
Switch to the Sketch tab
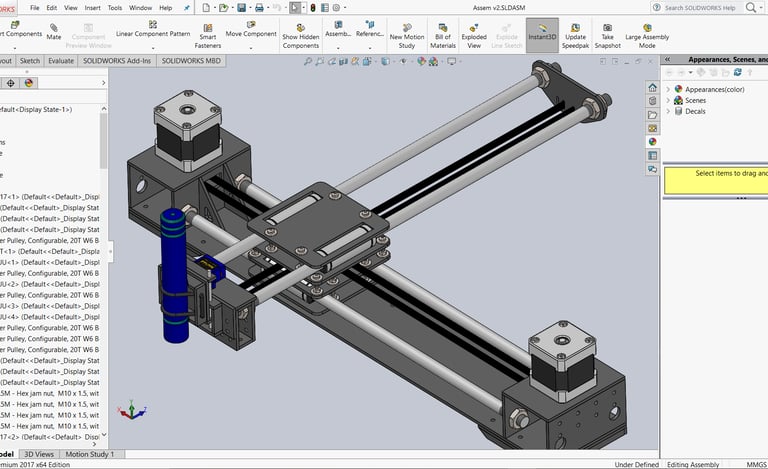click(x=29, y=61)
